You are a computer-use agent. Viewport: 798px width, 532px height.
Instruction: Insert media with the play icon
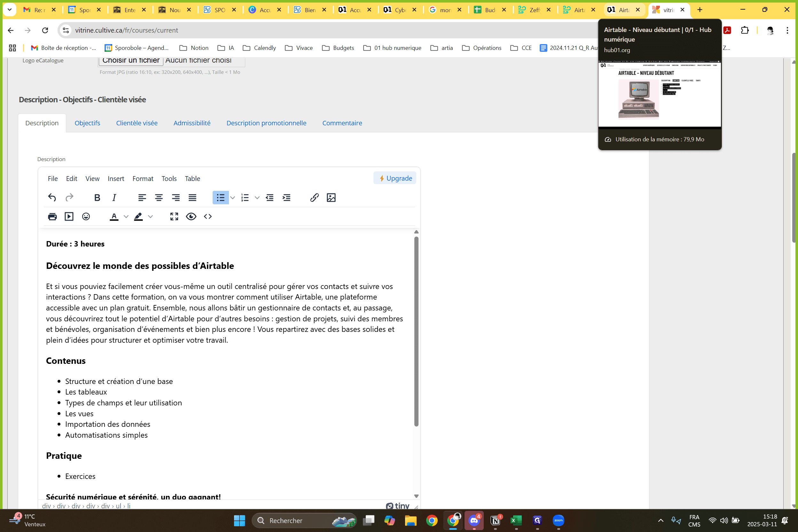click(69, 216)
